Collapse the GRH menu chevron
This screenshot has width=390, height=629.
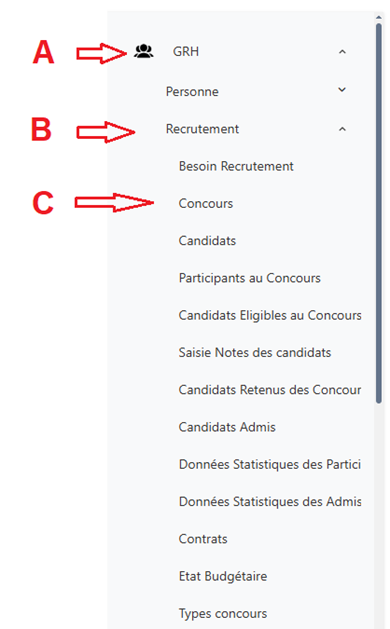click(342, 52)
